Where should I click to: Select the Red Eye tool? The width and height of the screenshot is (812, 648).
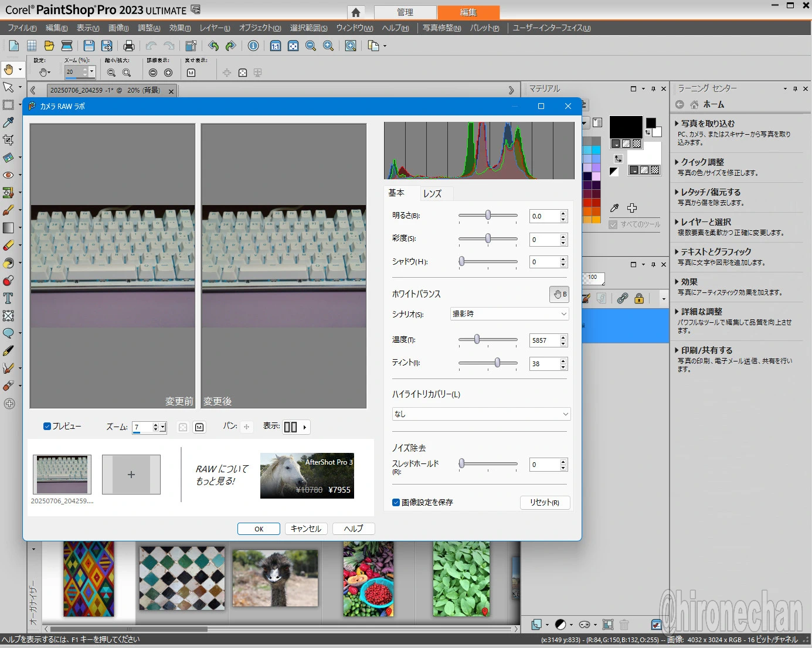tap(8, 175)
